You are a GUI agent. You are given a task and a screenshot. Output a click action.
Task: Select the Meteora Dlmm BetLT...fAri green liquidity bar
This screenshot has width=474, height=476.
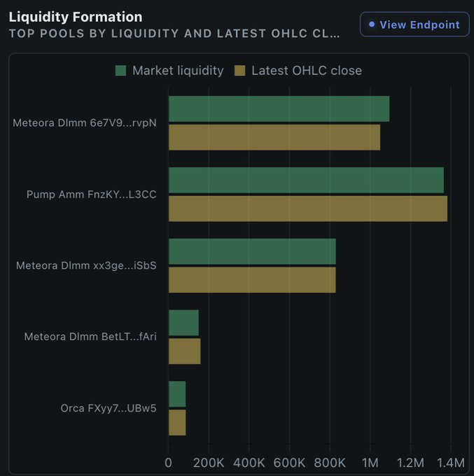click(x=183, y=323)
